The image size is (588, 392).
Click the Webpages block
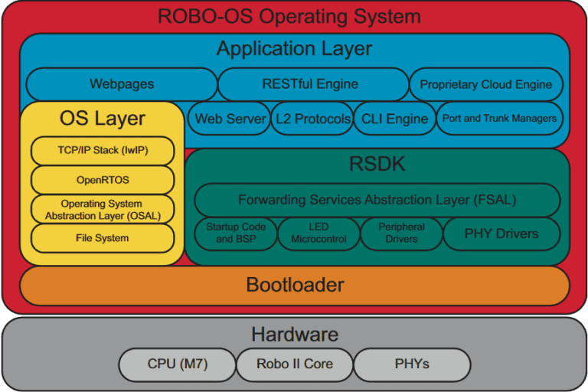pos(122,84)
